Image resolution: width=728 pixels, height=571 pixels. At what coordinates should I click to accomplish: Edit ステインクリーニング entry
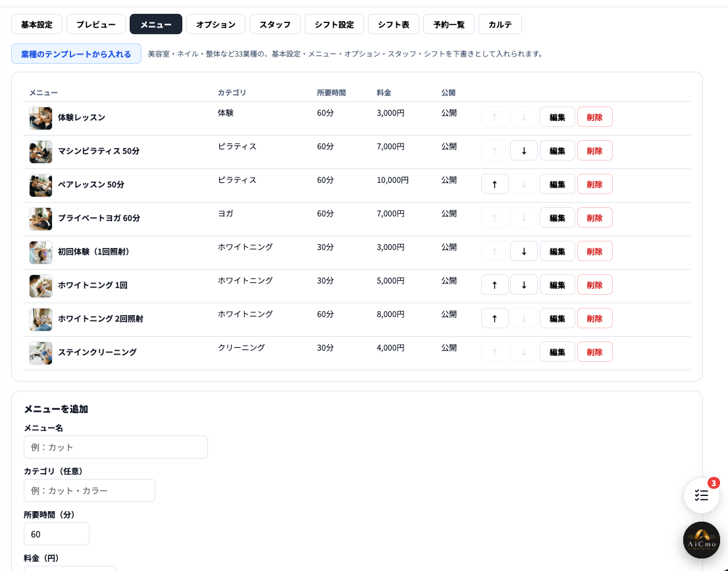(x=557, y=352)
